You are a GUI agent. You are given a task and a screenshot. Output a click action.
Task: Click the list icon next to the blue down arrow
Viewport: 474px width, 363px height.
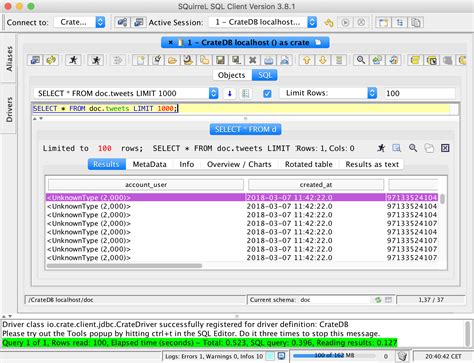click(x=245, y=93)
